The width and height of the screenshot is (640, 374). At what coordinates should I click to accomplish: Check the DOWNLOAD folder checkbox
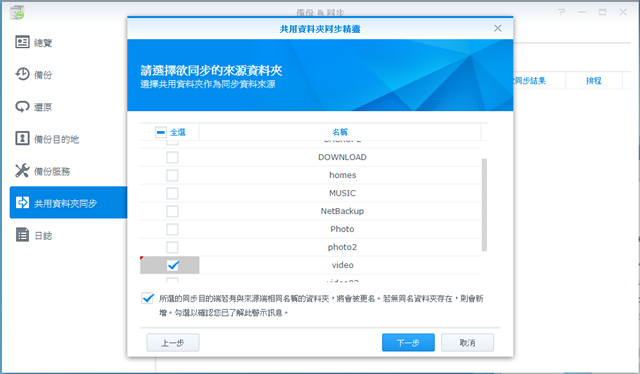click(x=172, y=157)
